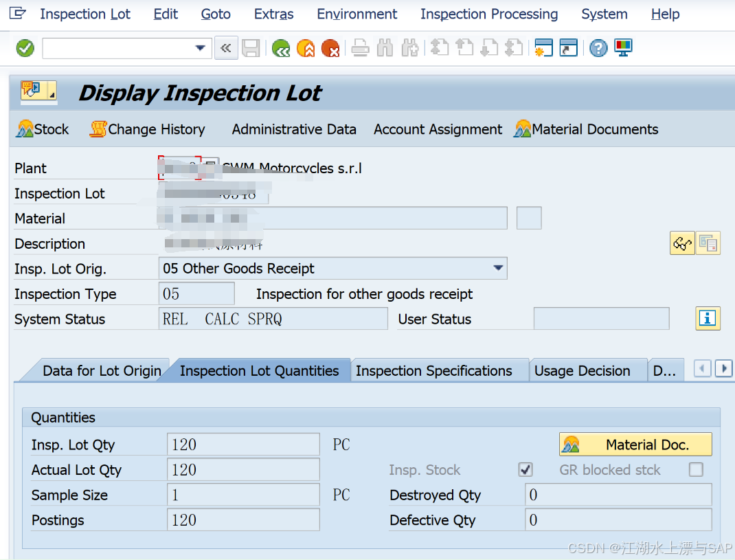Screen dimensions: 735x560
Task: Click the Material field
Action: click(333, 218)
